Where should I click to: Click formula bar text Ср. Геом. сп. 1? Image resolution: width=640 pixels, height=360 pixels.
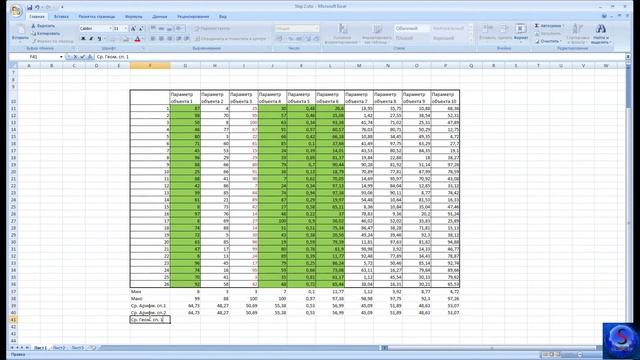pos(113,57)
